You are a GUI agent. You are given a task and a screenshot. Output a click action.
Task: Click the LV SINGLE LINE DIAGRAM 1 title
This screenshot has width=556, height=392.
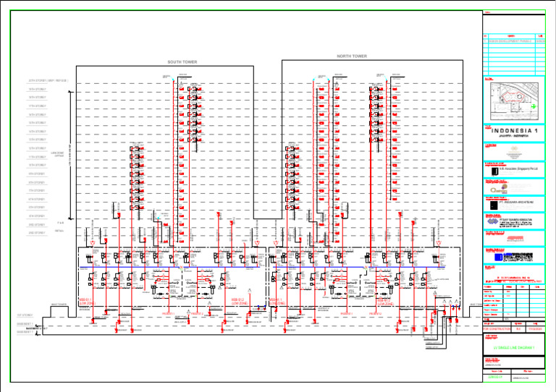[514, 348]
